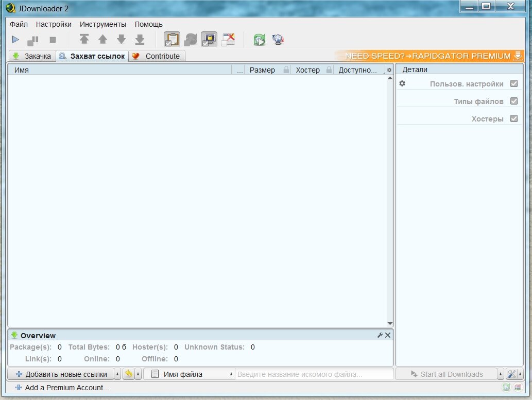Screen dimensions: 532x400
Task: Move selection to bottom with the arrow icon
Action: point(140,39)
